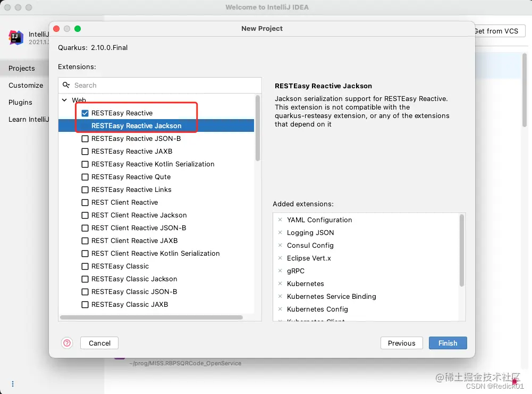Click 'Kubernetes Service Binding' added extension text
Viewport: 532px width, 394px height.
pos(332,296)
